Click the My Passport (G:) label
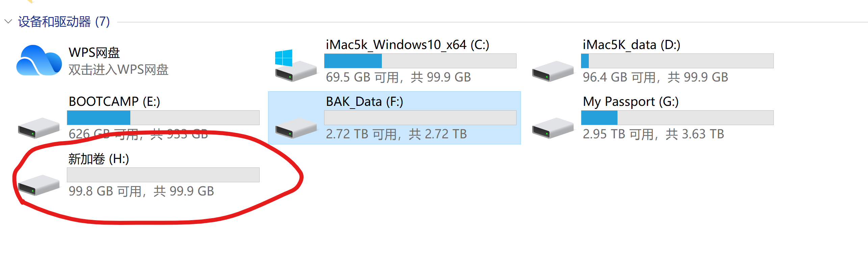868x277 pixels. [x=631, y=101]
